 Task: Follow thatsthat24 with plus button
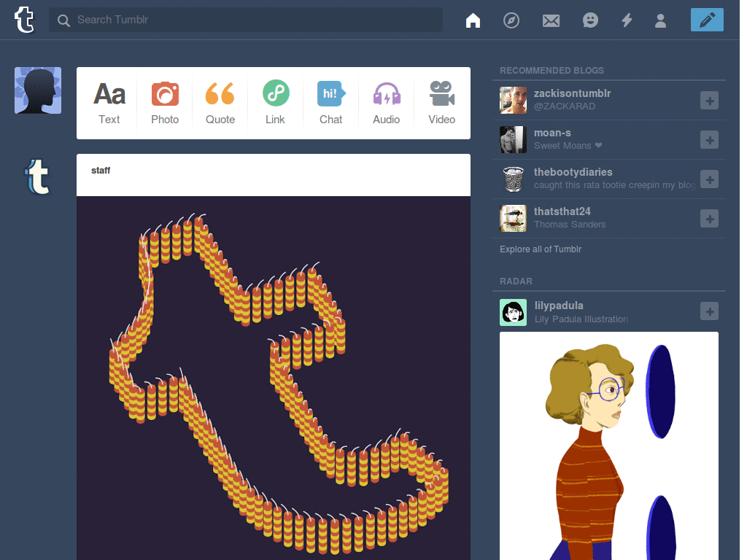(709, 219)
